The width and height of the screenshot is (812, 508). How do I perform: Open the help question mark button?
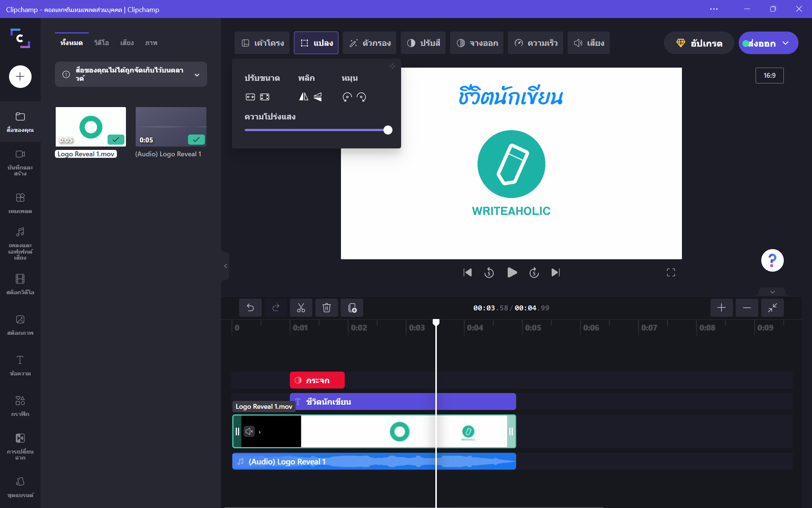772,260
